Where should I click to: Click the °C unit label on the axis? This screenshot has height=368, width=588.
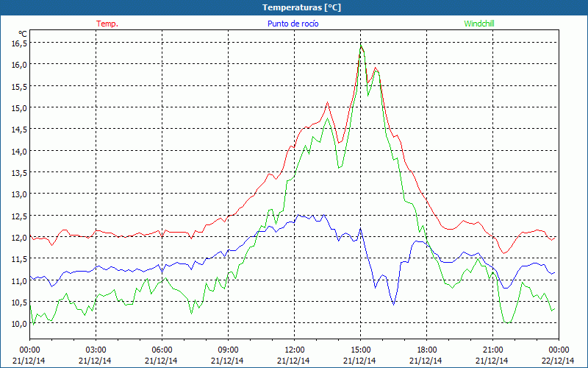23,33
